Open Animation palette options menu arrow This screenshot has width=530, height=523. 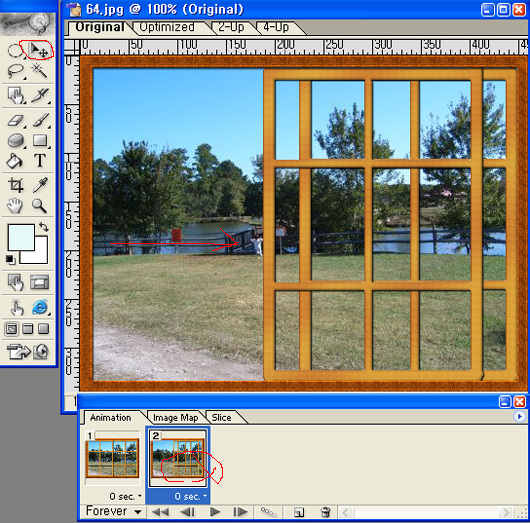point(519,416)
